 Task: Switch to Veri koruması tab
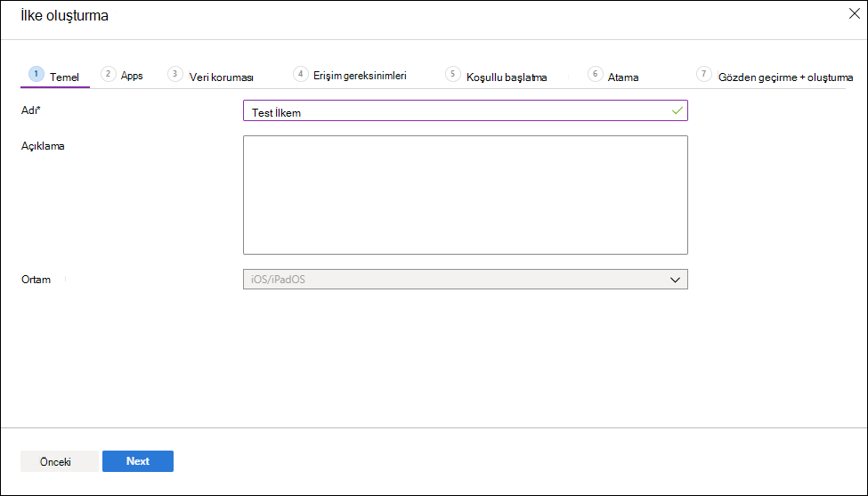pyautogui.click(x=210, y=76)
